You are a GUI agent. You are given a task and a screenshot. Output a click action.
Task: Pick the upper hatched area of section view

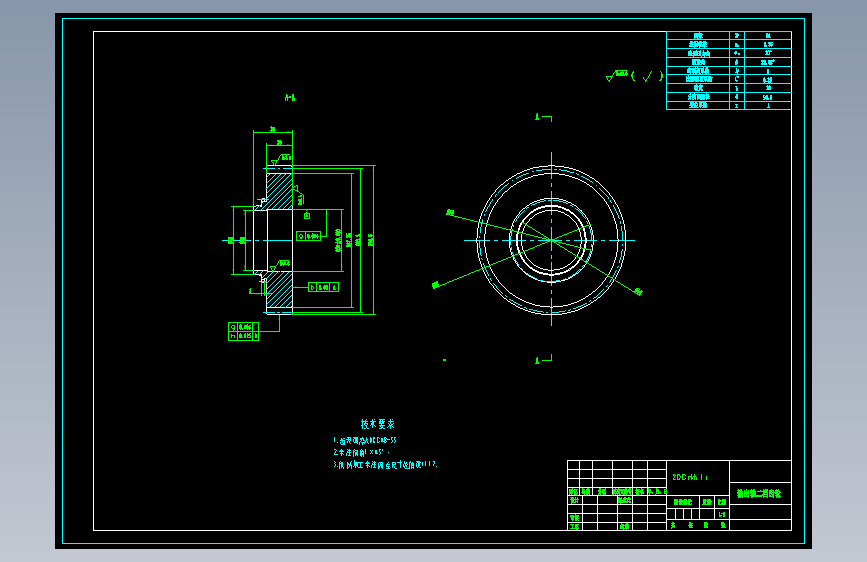click(279, 191)
